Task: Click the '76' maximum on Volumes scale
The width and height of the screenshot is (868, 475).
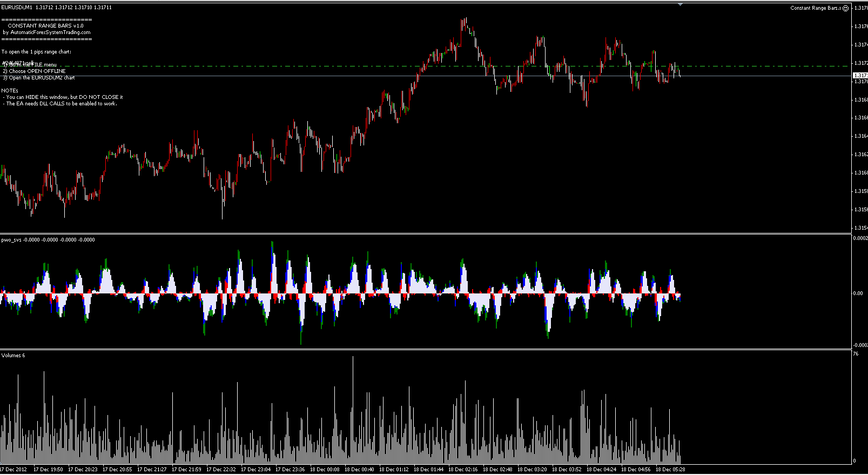Action: pos(855,354)
